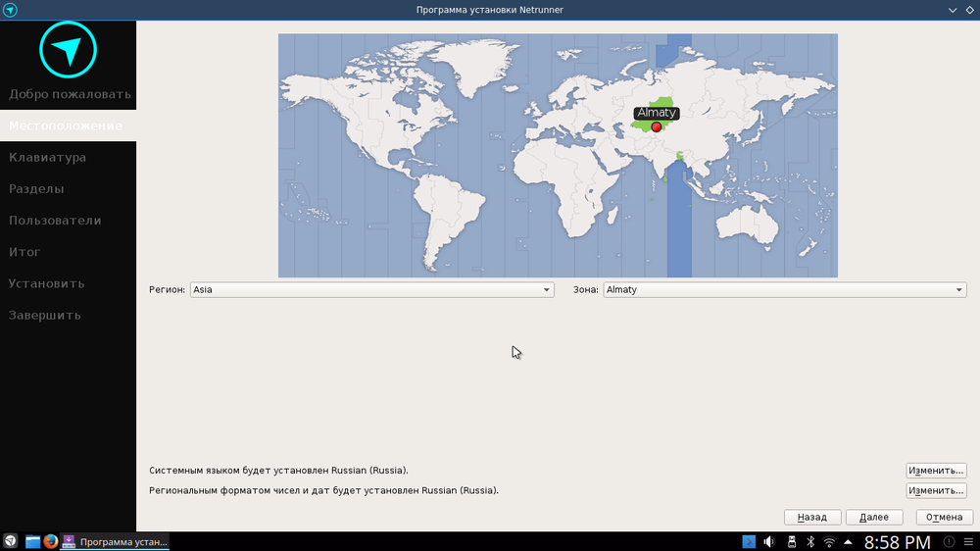Image resolution: width=980 pixels, height=551 pixels.
Task: Click Australia on the timezone map
Action: [747, 225]
